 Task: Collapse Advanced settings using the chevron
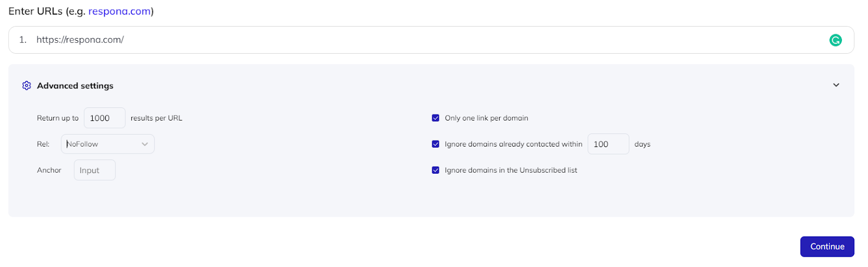pos(836,85)
